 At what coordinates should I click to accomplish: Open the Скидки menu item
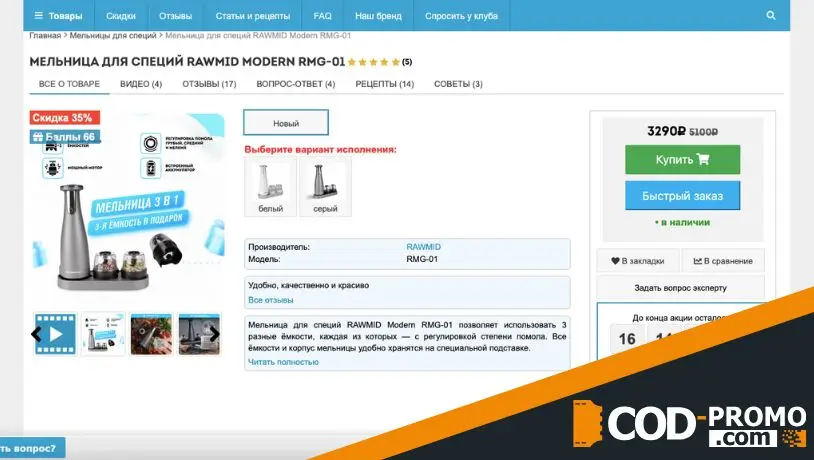click(120, 16)
